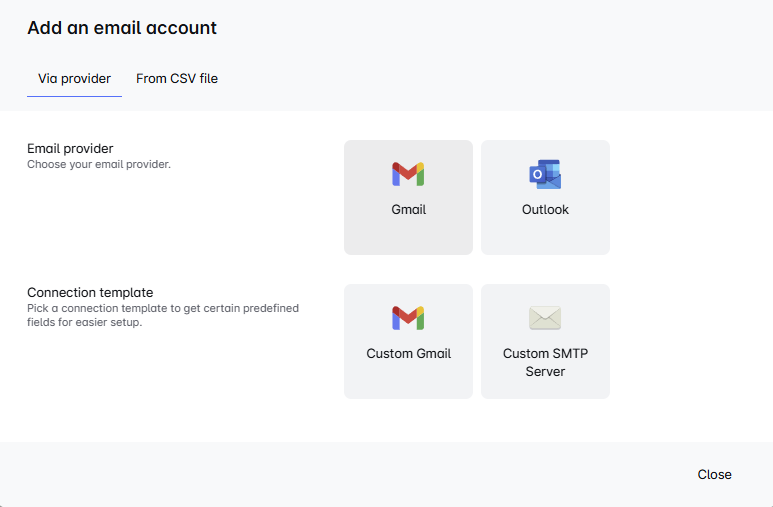Click the Email provider section heading

[70, 148]
